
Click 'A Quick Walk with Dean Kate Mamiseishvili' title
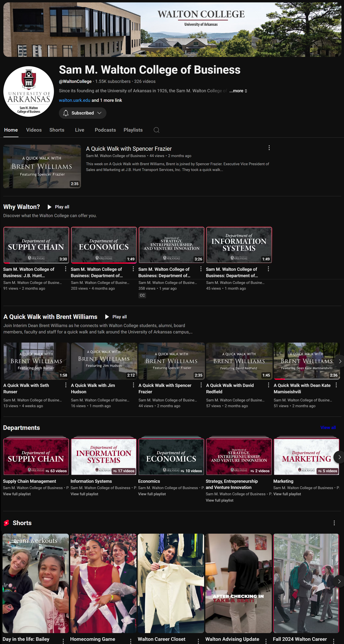coord(302,389)
